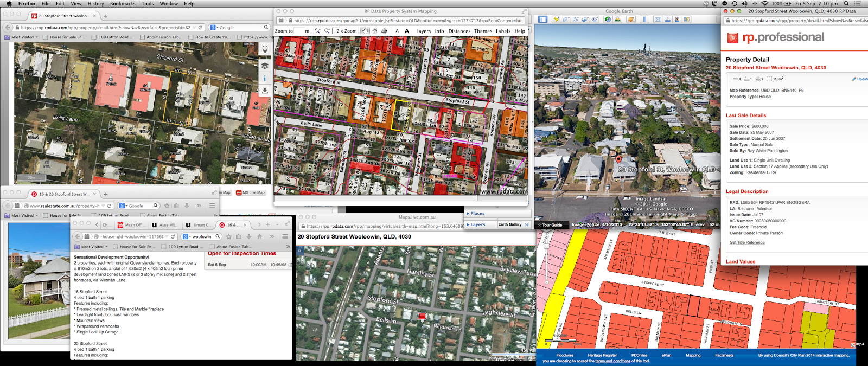This screenshot has height=366, width=868.
Task: Click zoom-out magnifier in RP Data mapping toolbar
Action: (x=327, y=31)
